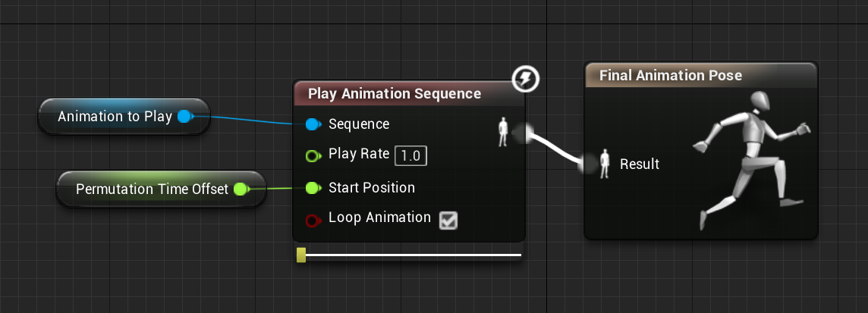This screenshot has height=313, width=868.
Task: Select the Animation to Play variable node
Action: [x=124, y=116]
